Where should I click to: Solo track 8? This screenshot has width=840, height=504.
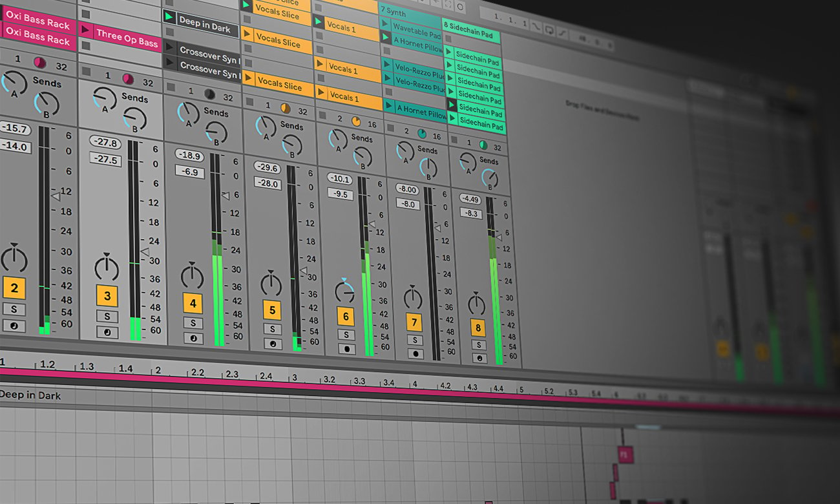click(x=479, y=345)
